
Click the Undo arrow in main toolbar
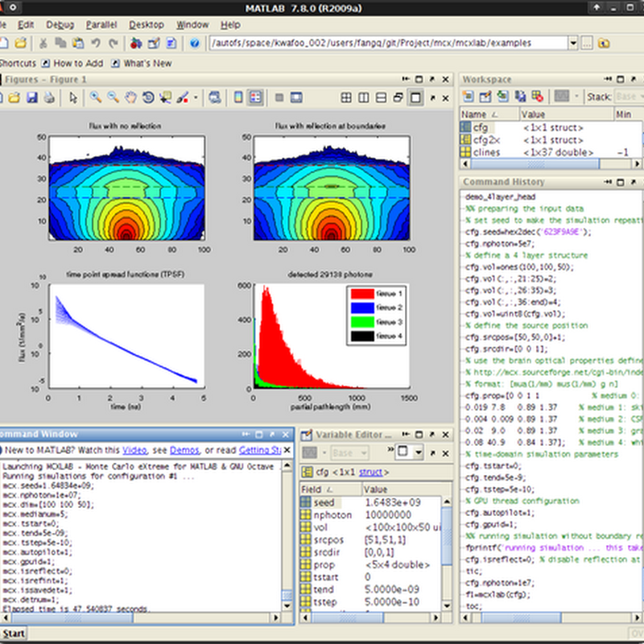pos(96,43)
